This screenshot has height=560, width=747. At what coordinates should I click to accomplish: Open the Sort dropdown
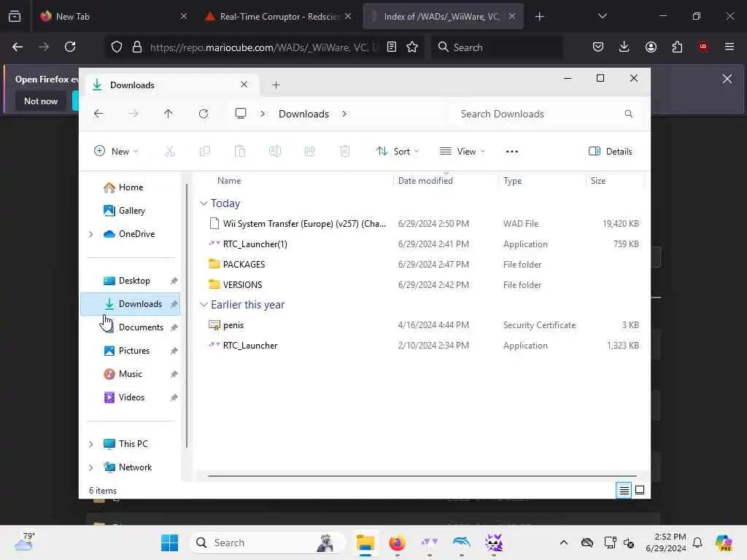click(398, 152)
